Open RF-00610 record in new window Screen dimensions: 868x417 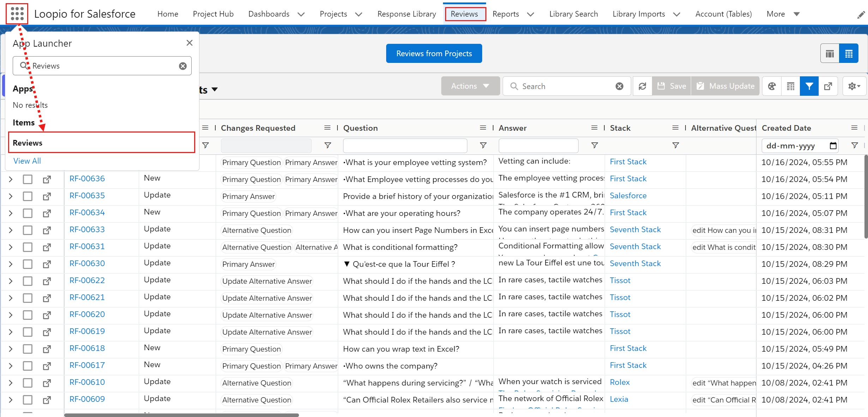click(x=47, y=383)
